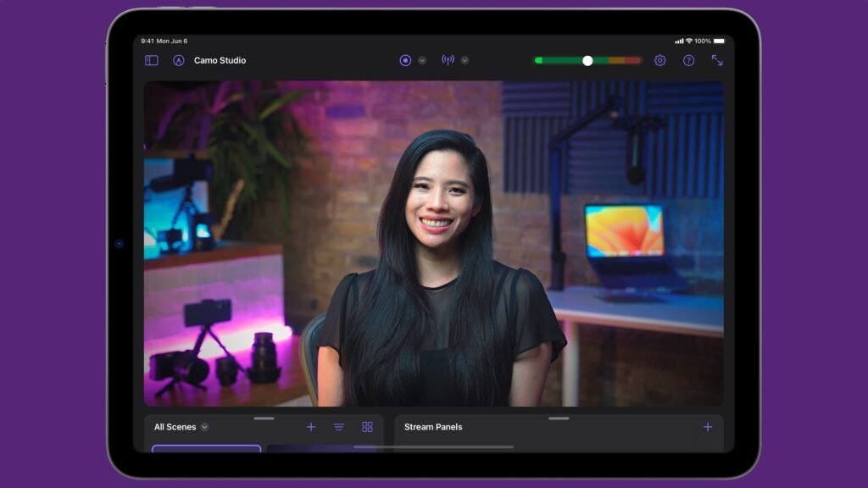Add a new scene with plus icon
The height and width of the screenshot is (488, 868).
[311, 427]
